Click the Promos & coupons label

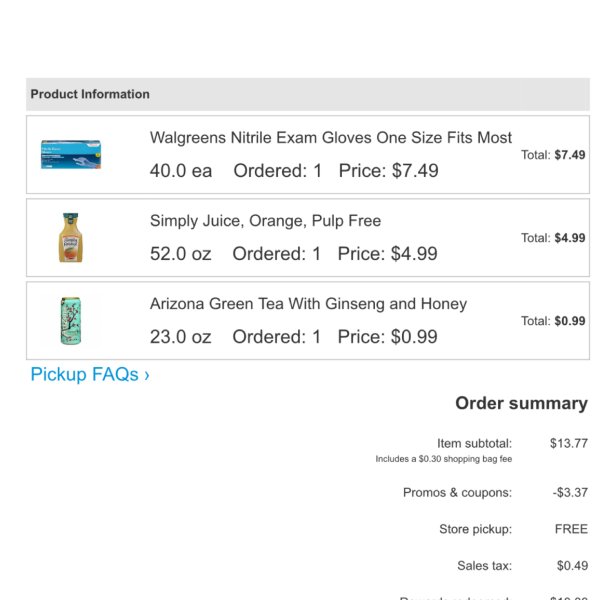click(457, 492)
